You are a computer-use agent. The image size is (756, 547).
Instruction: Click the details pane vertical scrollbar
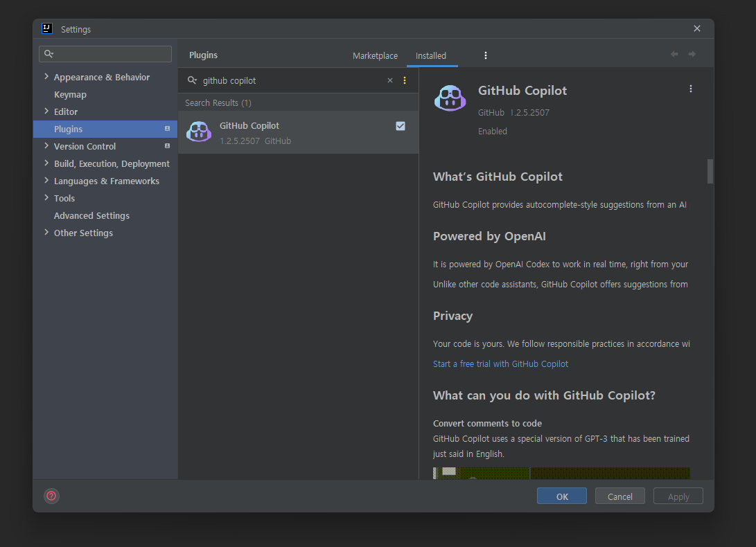coord(710,171)
